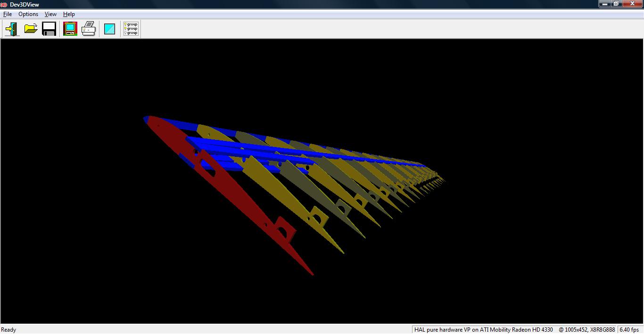Screen dimensions: 644x334
Task: Close the Dev3DView window
Action: click(633, 4)
